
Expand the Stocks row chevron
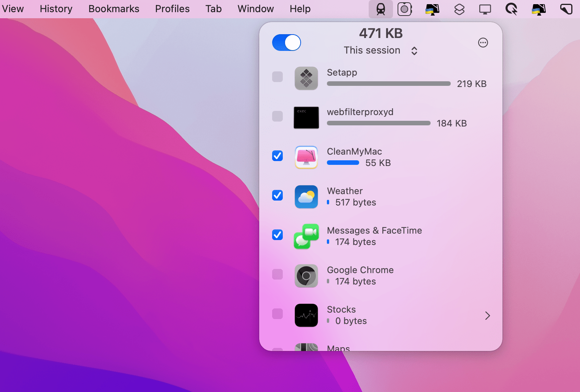pos(488,316)
